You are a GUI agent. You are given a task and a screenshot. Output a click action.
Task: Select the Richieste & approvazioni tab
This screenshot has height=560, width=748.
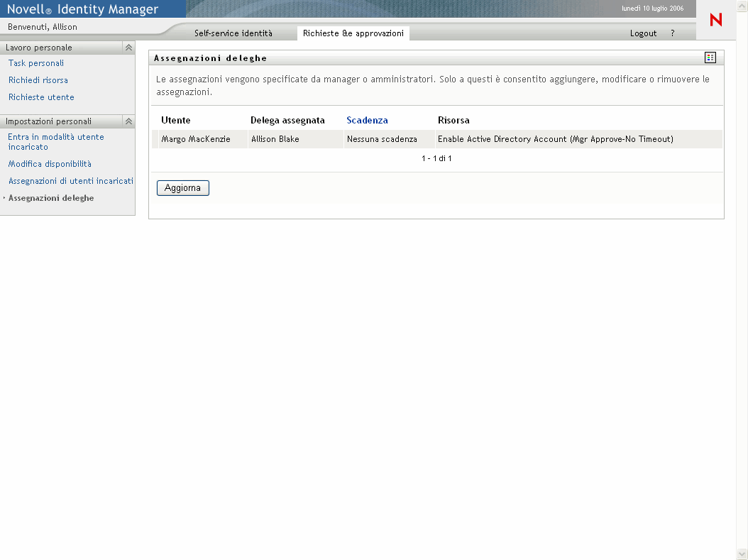353,33
